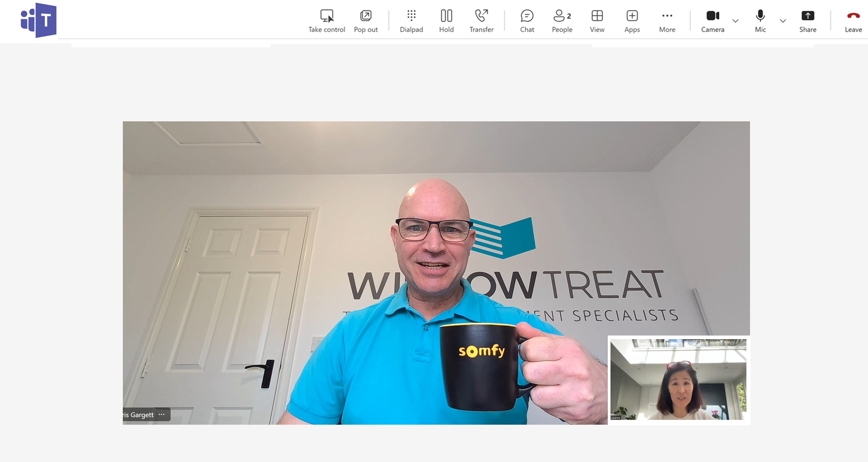Open the More actions menu
This screenshot has height=462, width=868.
[x=667, y=16]
